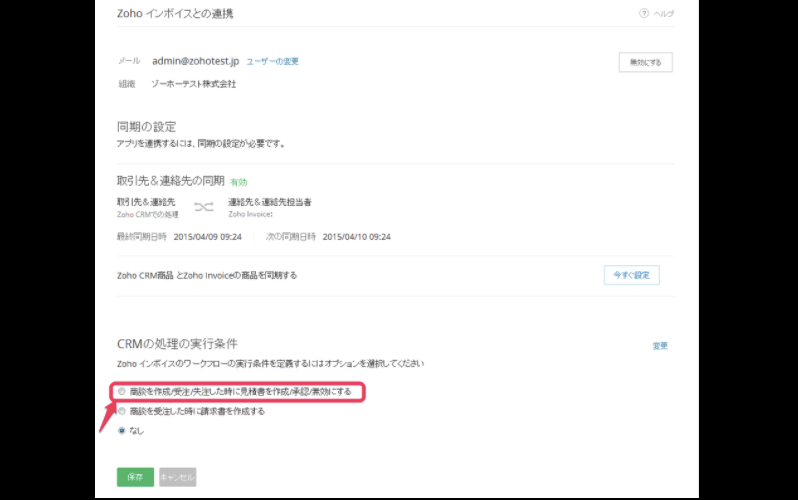Click the キャンセル button

point(178,477)
